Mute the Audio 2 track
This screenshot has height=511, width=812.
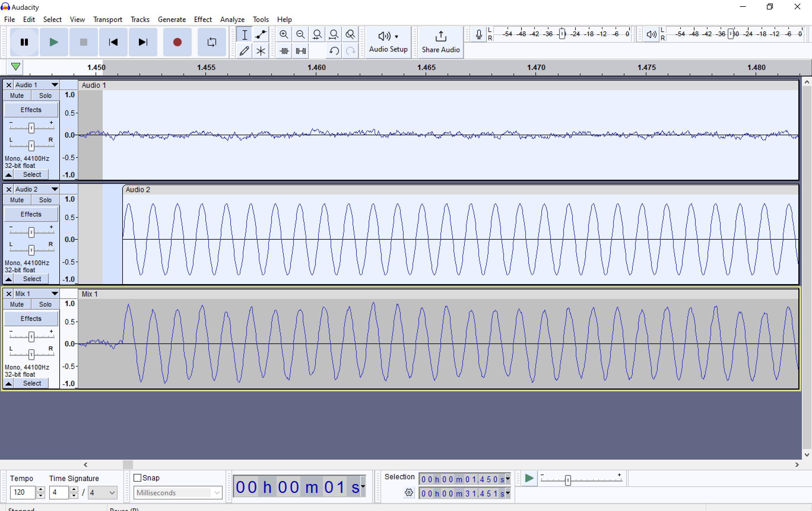(x=17, y=200)
